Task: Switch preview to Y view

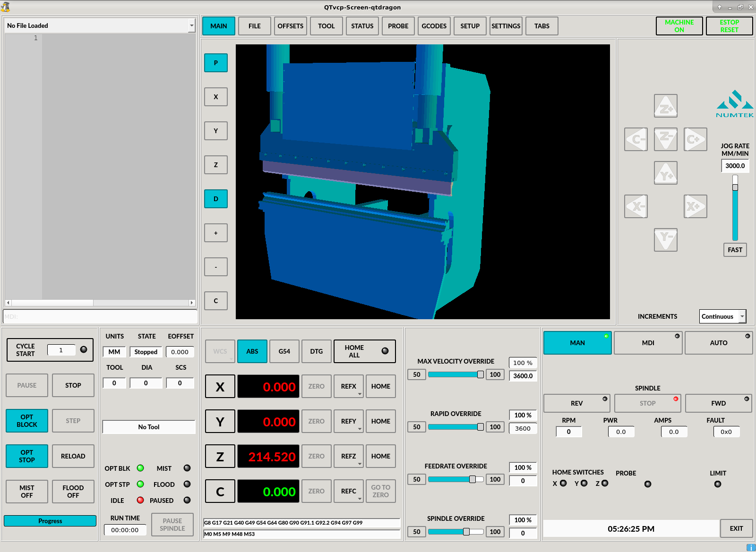Action: coord(216,131)
